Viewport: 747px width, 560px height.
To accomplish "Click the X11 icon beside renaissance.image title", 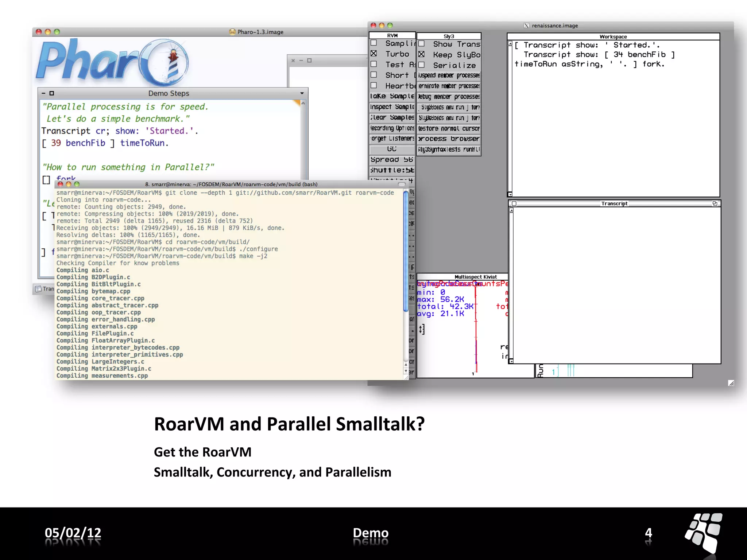I will pos(526,26).
